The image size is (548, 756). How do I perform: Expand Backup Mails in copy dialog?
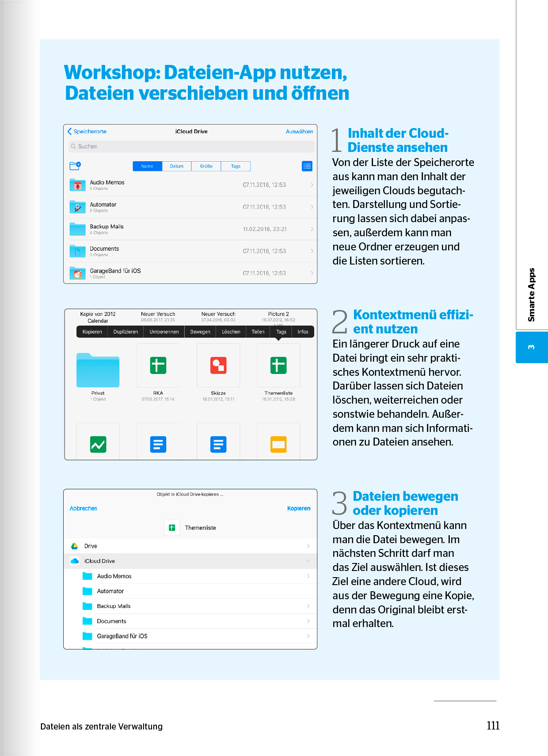308,606
